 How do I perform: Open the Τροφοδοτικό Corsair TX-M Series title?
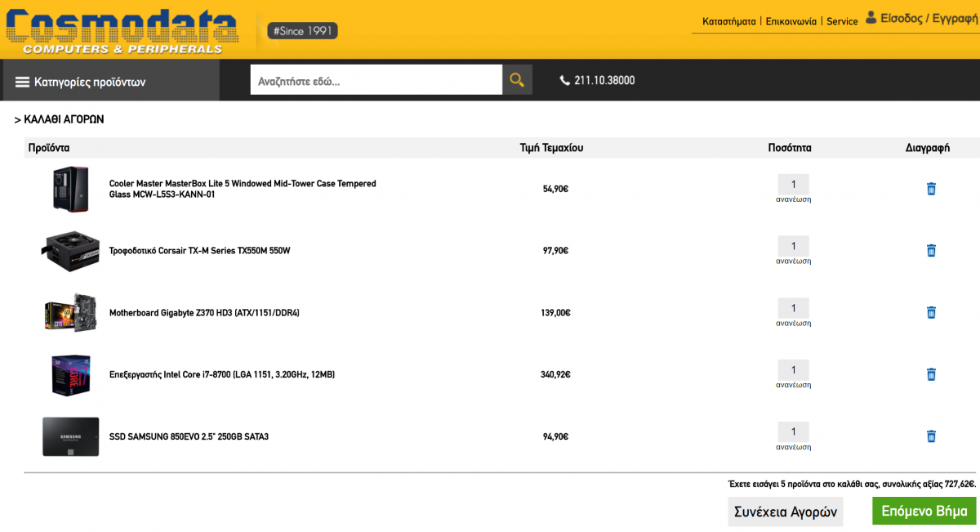pyautogui.click(x=199, y=251)
